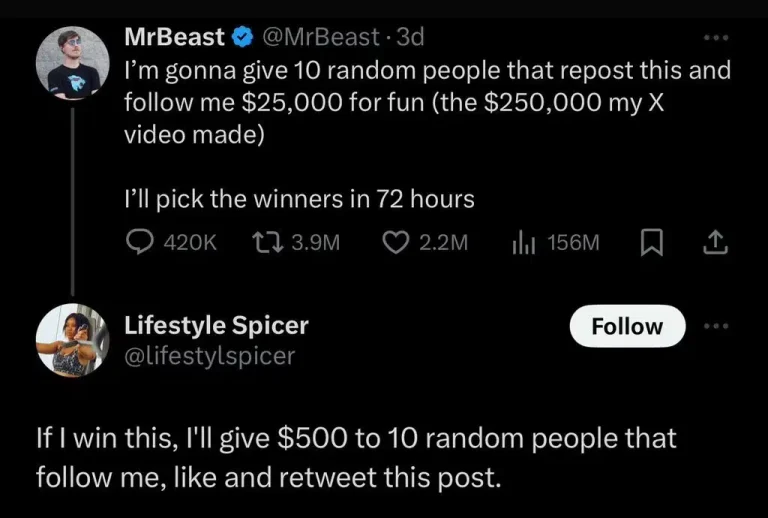The height and width of the screenshot is (518, 768).
Task: Click the MrBeast display name
Action: tap(175, 38)
